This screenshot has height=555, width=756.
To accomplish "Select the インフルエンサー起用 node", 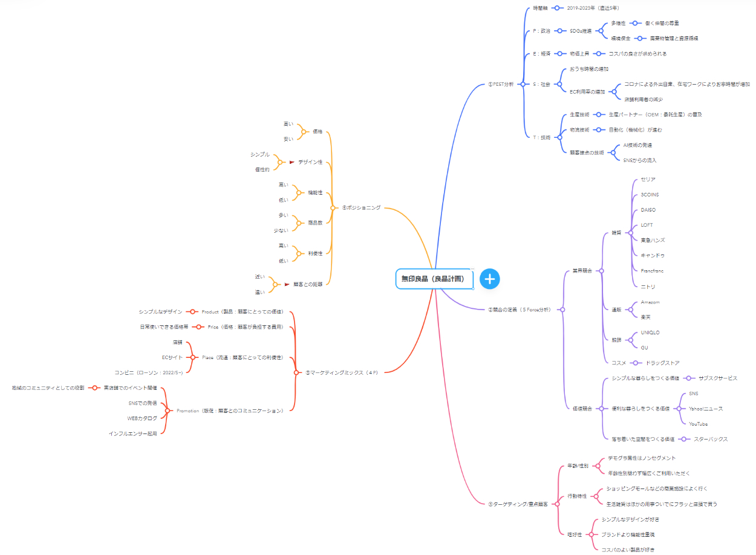I will click(x=133, y=433).
